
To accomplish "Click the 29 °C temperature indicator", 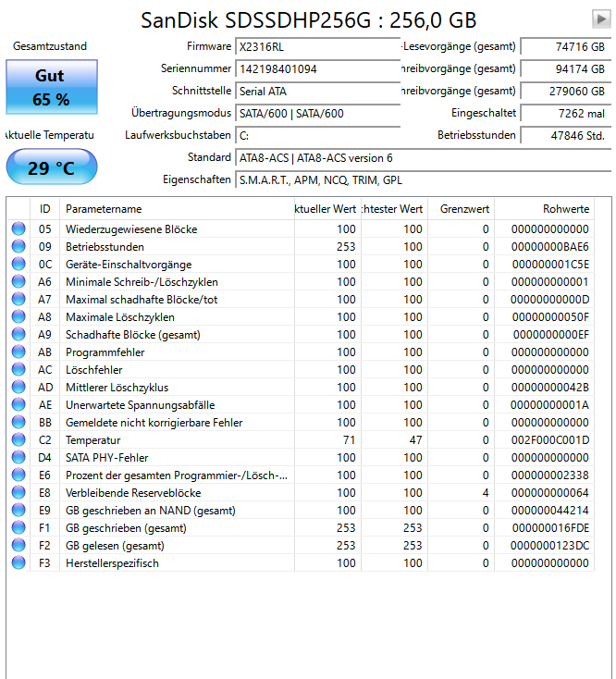I will coord(52,167).
